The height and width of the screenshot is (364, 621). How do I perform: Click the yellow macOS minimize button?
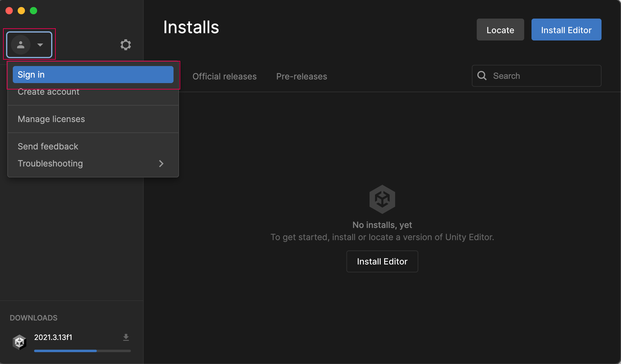click(x=21, y=11)
